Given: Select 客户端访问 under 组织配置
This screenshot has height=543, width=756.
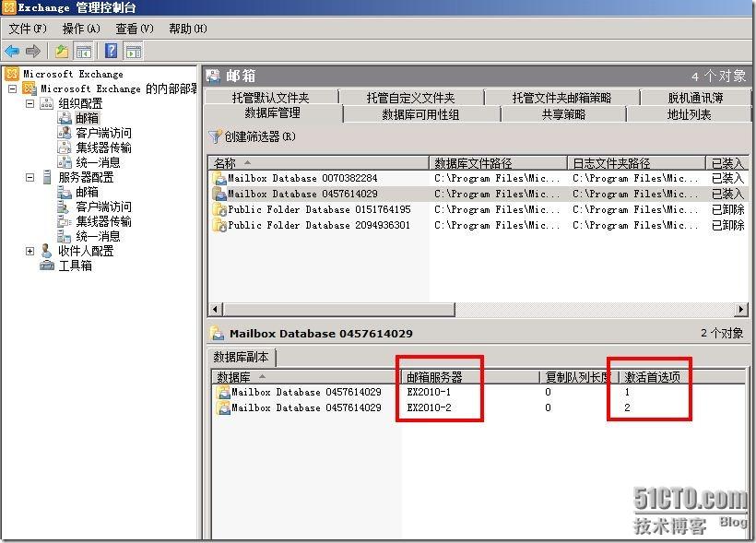Looking at the screenshot, I should (103, 133).
